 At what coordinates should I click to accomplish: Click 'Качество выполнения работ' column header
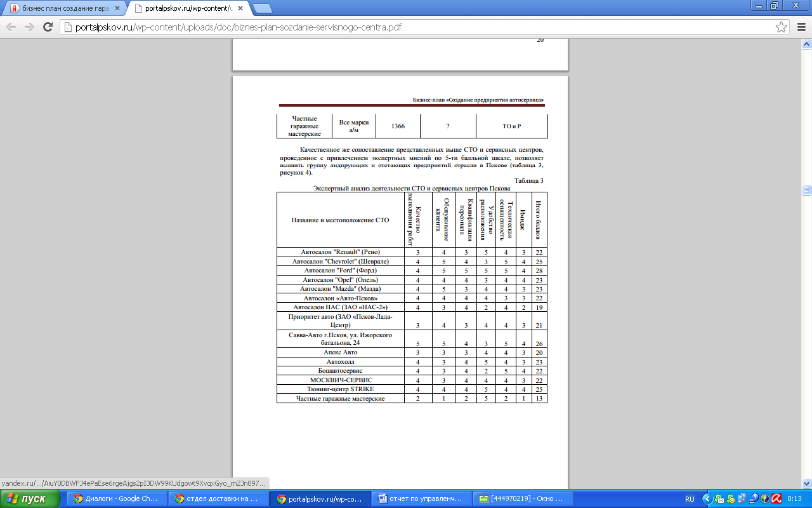pos(418,220)
